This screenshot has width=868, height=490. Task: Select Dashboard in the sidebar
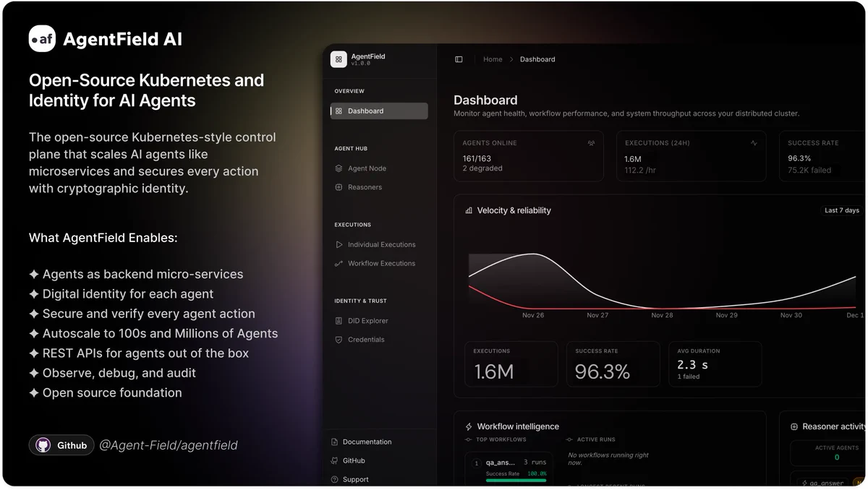(379, 111)
